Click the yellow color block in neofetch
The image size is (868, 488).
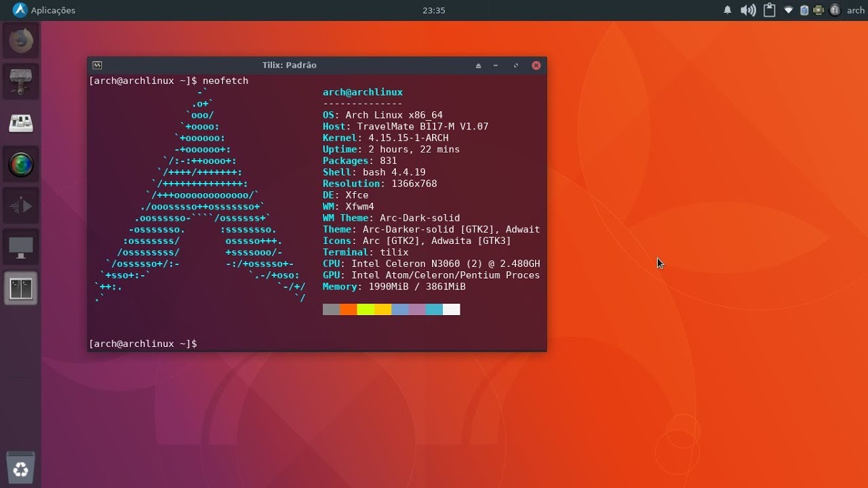pyautogui.click(x=382, y=310)
